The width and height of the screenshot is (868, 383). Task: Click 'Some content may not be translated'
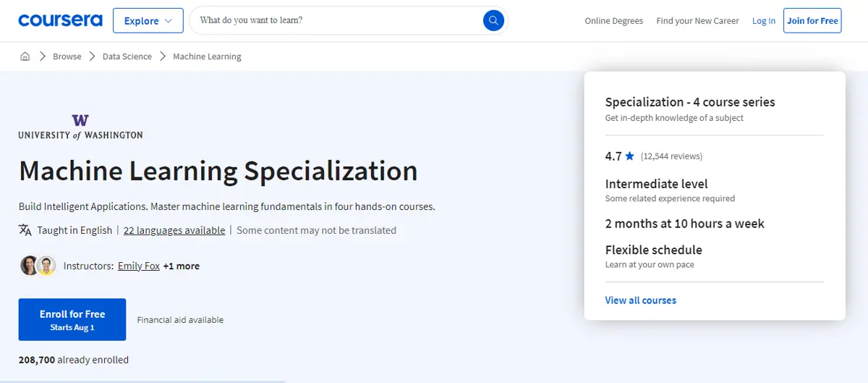316,230
